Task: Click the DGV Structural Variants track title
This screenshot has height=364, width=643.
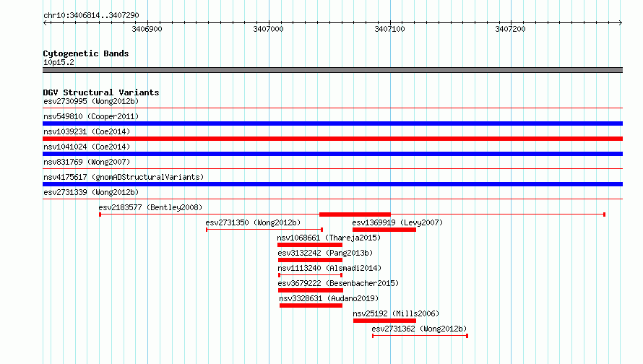Action: tap(101, 92)
